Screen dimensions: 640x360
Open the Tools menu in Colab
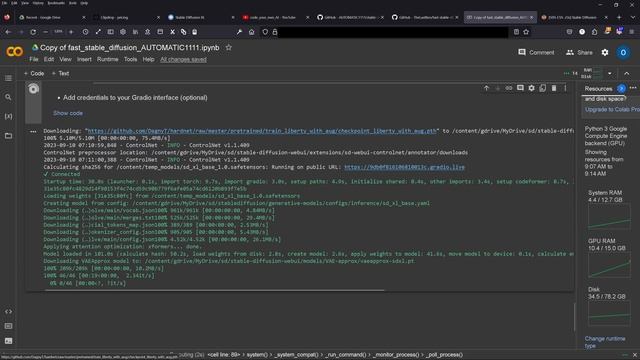click(130, 59)
